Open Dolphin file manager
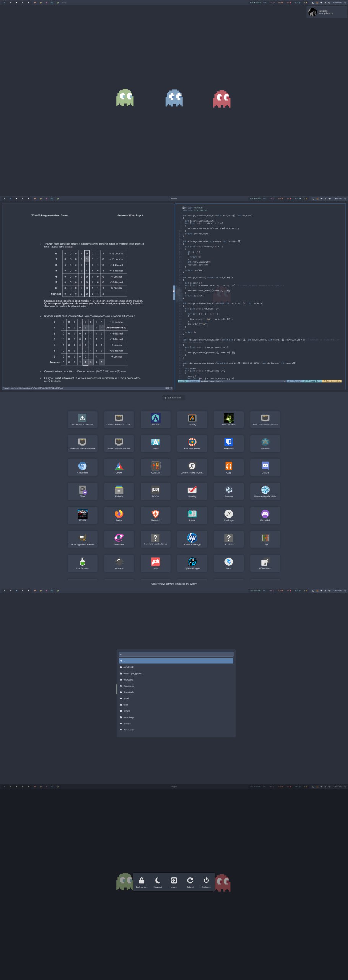The image size is (348, 980). 119,492
